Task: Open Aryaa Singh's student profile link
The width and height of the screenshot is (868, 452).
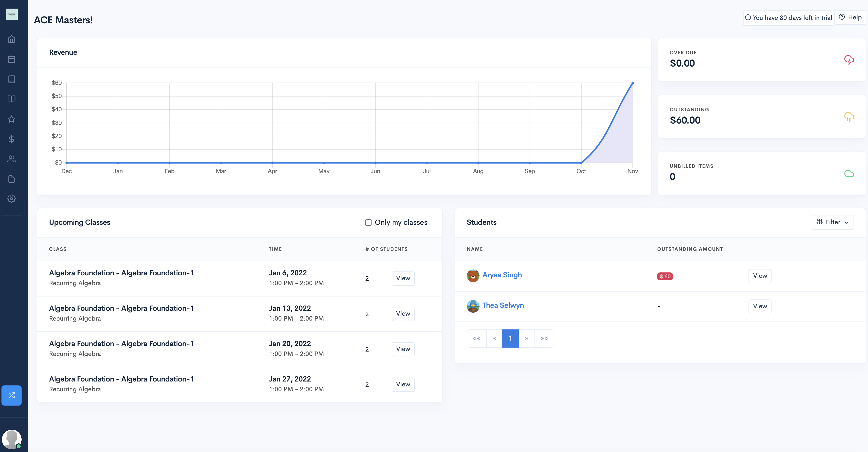Action: click(x=502, y=275)
